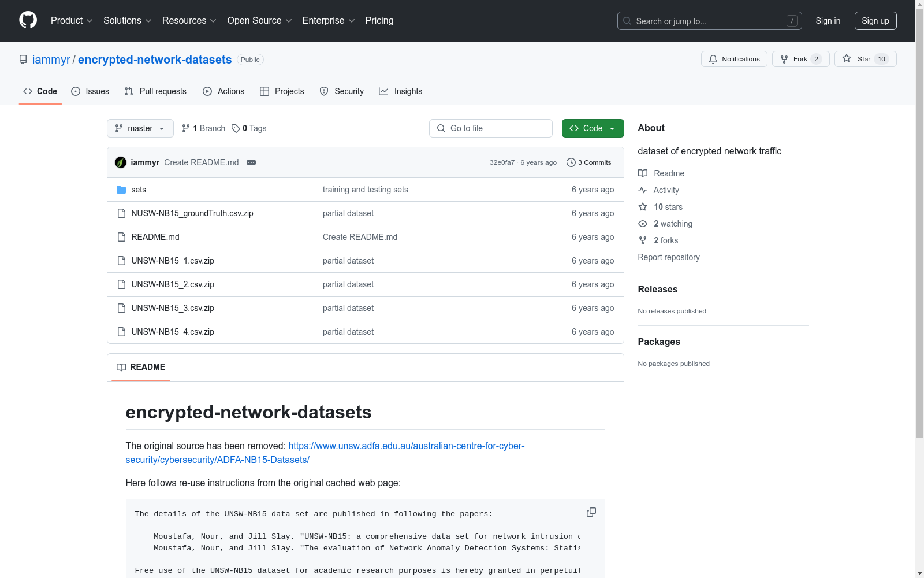Focus the Search or jump to field
924x578 pixels.
[x=710, y=21]
